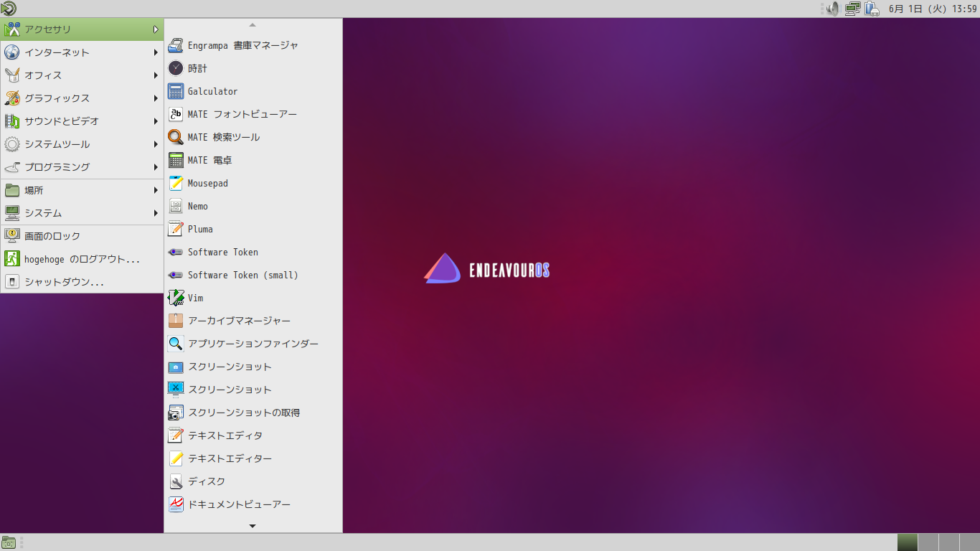Click Pluma label text
980x551 pixels.
coord(200,229)
